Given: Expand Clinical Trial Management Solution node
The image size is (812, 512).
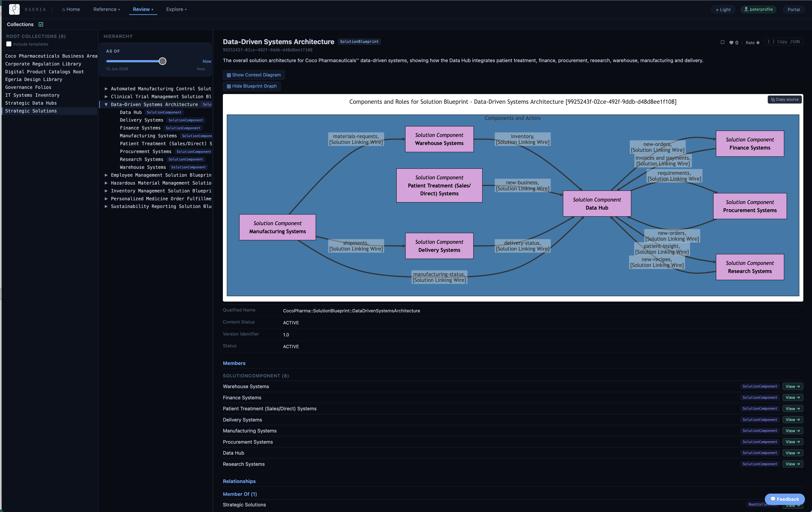Looking at the screenshot, I should [106, 97].
